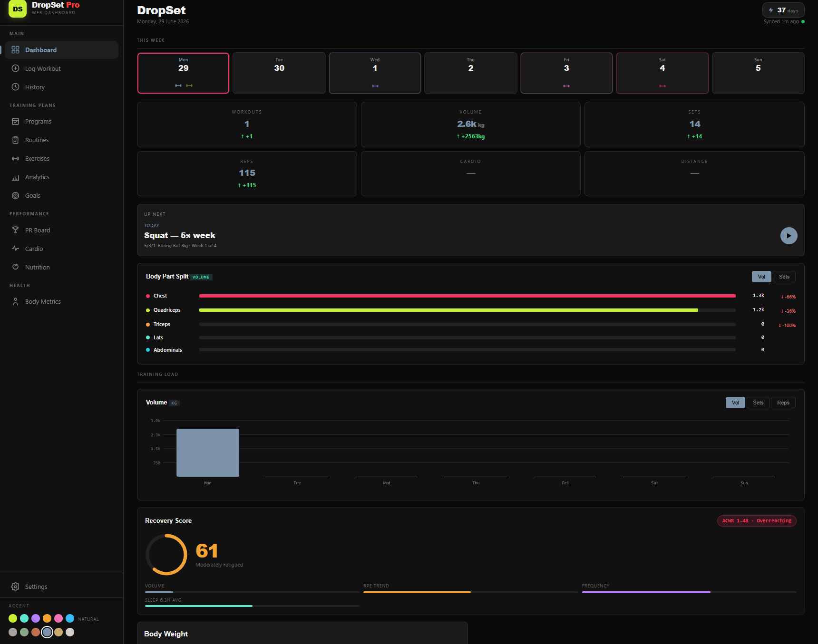Click the Abdominals row label
Image resolution: width=818 pixels, height=644 pixels.
point(167,350)
